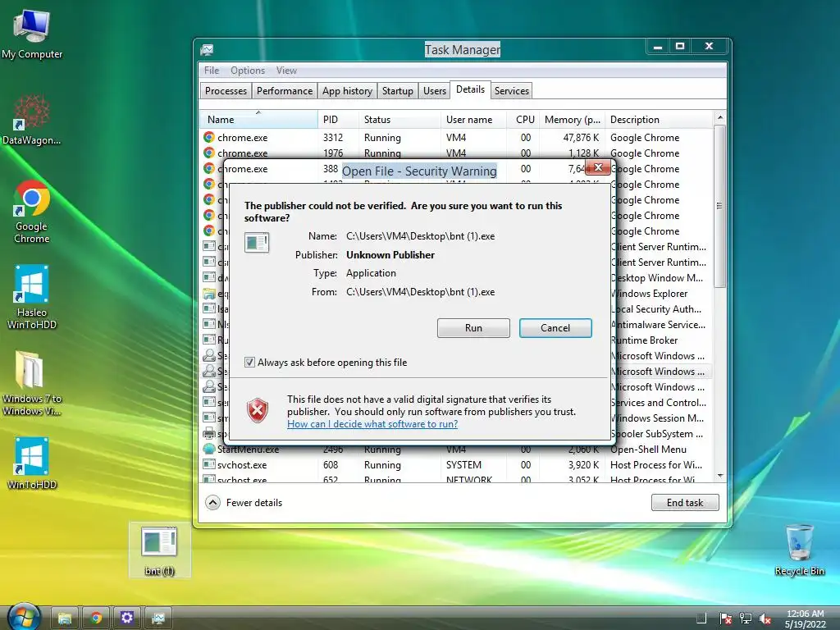Open 'How can I decide what software to run?' link
840x630 pixels.
[x=372, y=424]
